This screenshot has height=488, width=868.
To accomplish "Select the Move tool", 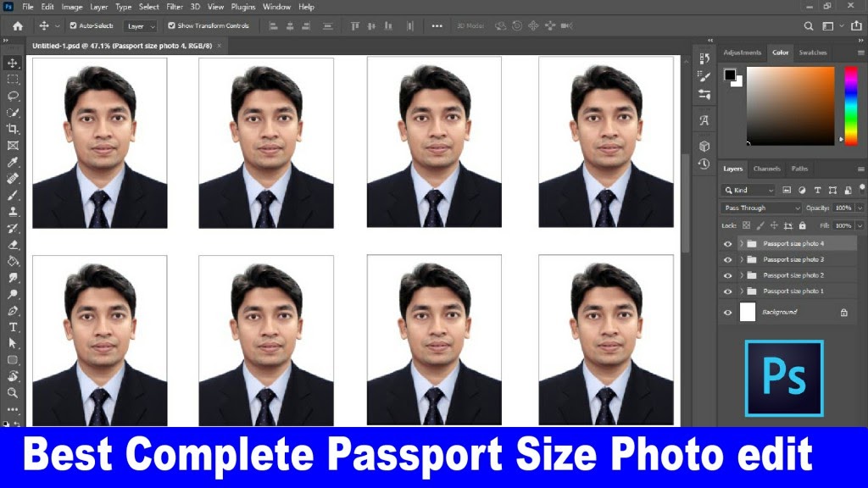I will click(x=12, y=63).
